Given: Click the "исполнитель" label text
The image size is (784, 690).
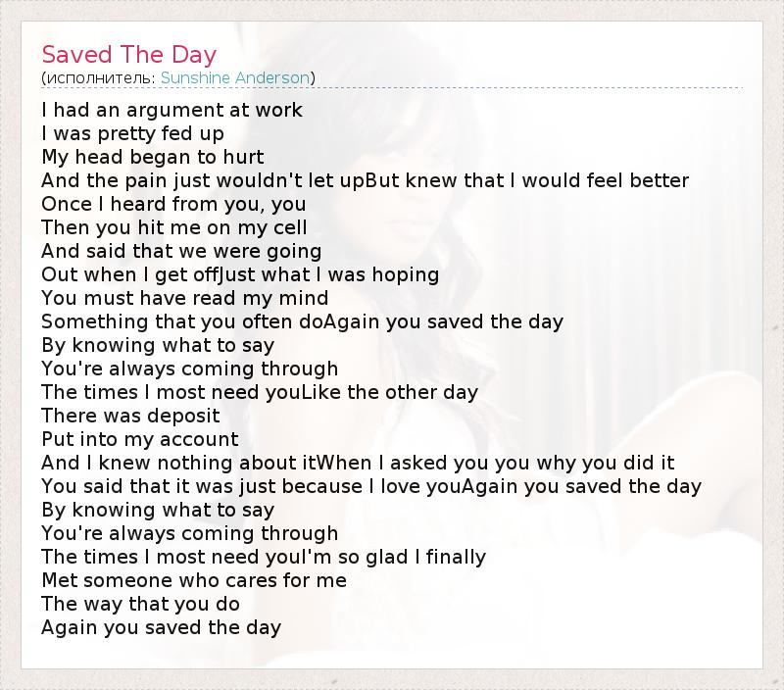Looking at the screenshot, I should [x=100, y=78].
